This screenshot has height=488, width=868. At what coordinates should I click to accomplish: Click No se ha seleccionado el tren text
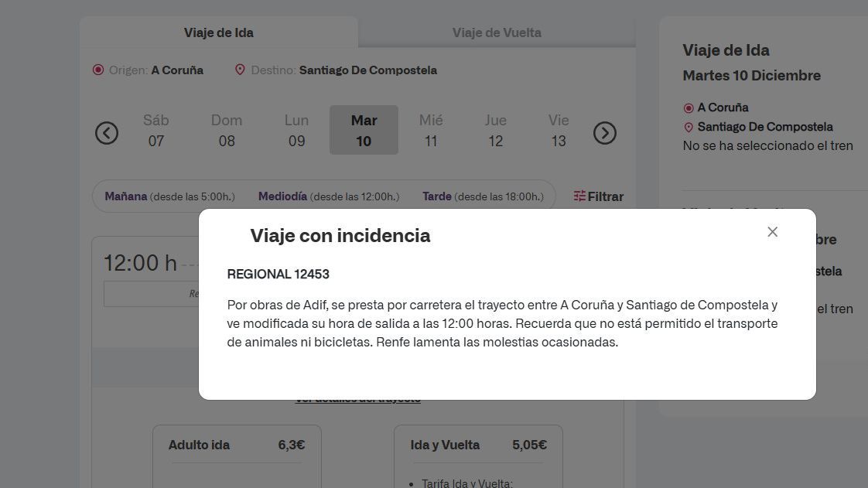[767, 146]
